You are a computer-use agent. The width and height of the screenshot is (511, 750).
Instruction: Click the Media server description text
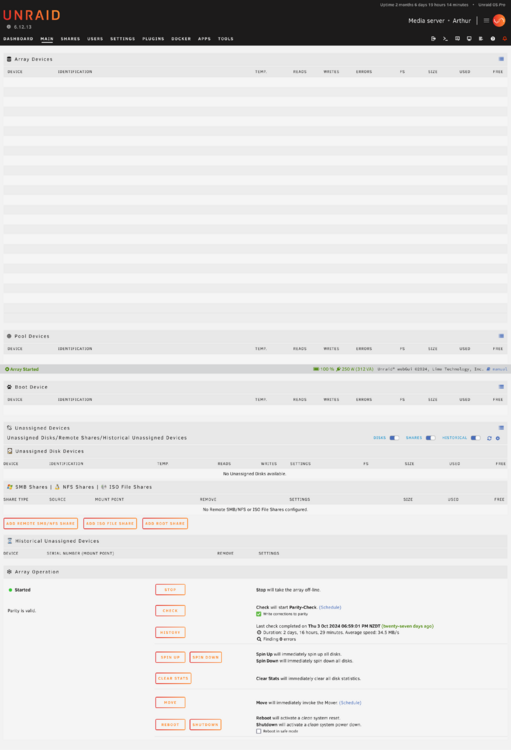pyautogui.click(x=426, y=21)
